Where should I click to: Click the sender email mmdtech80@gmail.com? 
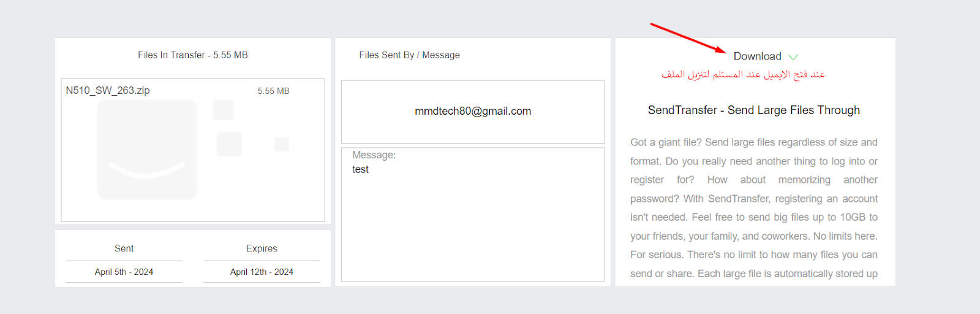(473, 111)
